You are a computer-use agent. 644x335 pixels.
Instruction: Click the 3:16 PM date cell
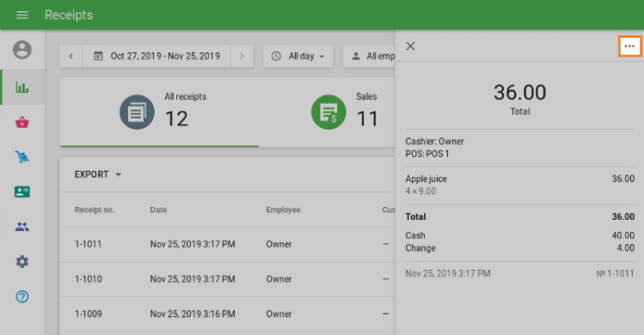click(193, 314)
